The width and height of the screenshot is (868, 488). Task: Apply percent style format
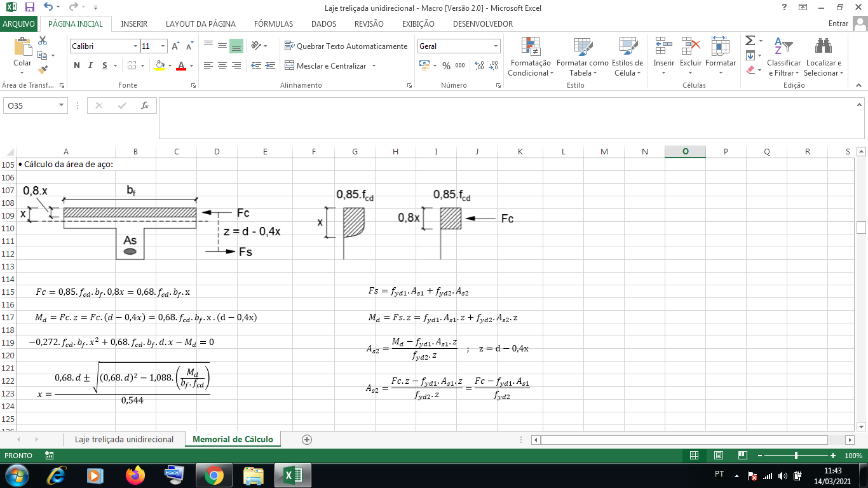[x=446, y=65]
